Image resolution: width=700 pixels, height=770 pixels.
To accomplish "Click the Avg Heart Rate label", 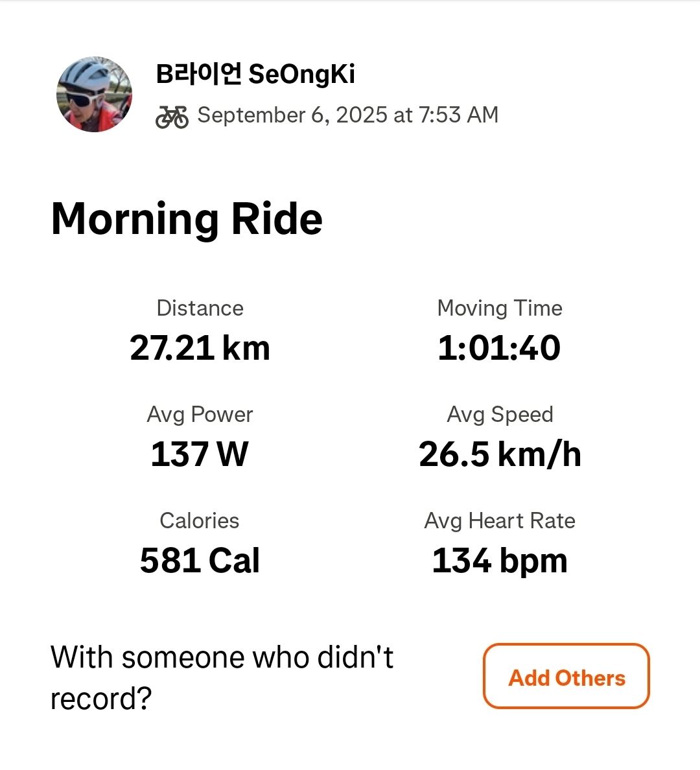I will 500,520.
